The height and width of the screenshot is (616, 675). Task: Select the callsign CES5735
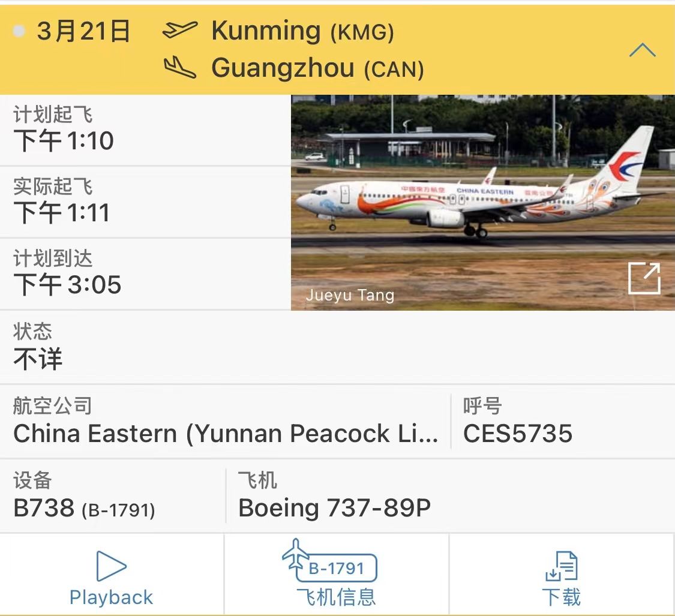[x=518, y=433]
